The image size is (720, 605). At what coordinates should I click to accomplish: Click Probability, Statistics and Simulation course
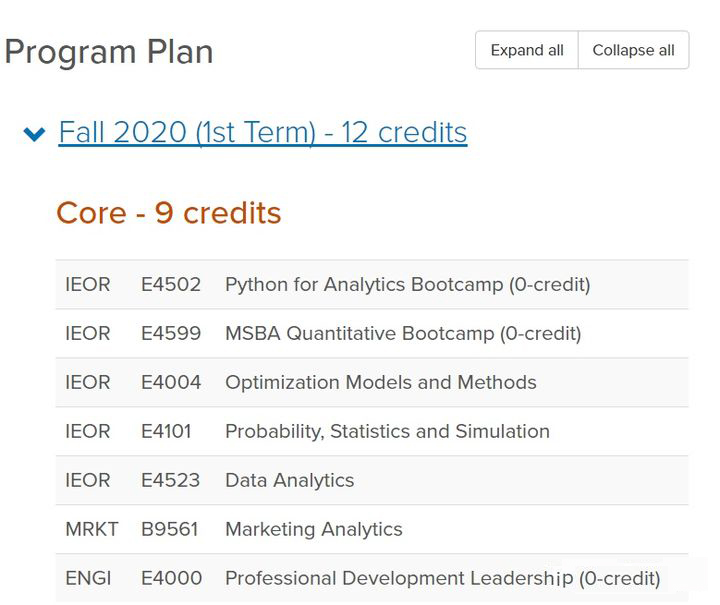[387, 432]
